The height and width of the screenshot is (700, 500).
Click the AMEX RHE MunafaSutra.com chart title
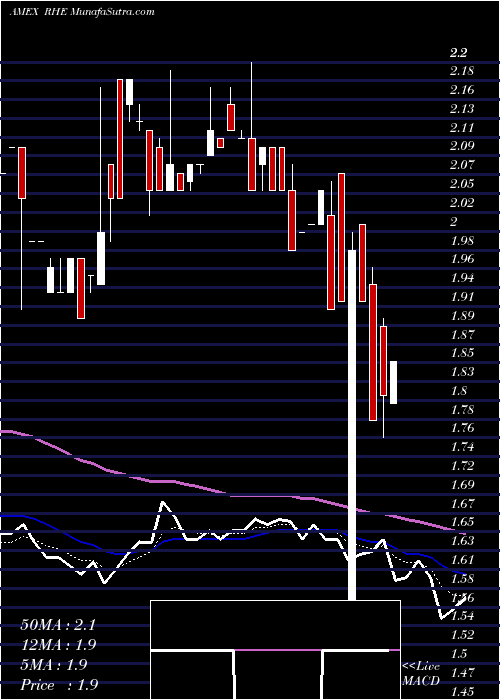coord(82,12)
